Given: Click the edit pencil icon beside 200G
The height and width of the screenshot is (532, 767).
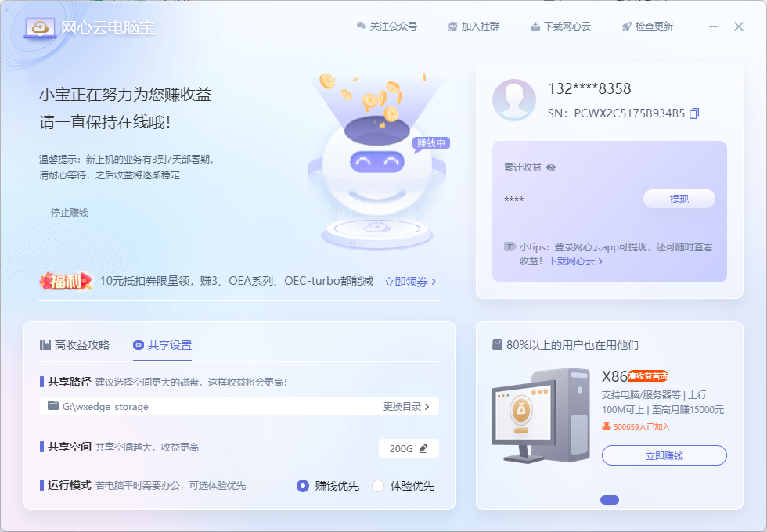Looking at the screenshot, I should click(x=423, y=448).
